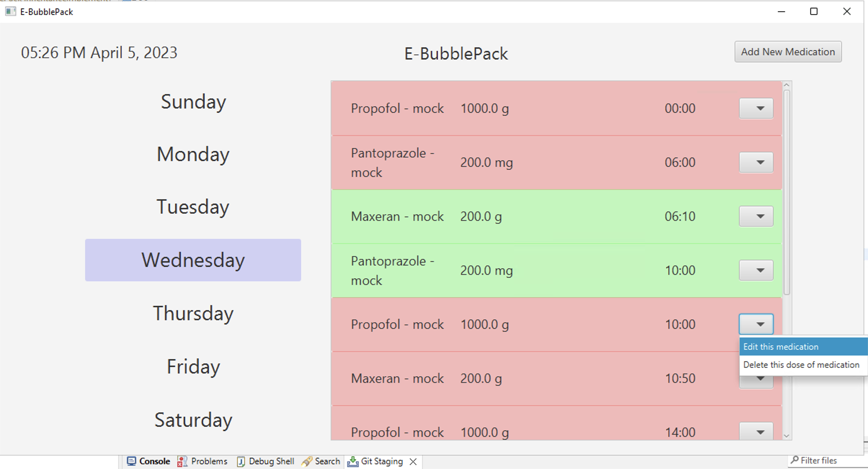Click the Git Staging icon
This screenshot has height=469, width=868.
[x=353, y=461]
